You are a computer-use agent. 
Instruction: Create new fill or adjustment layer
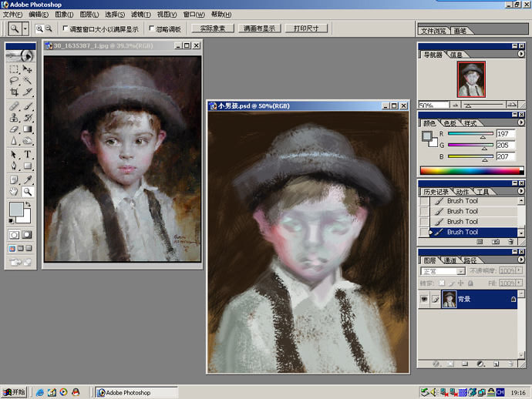[x=480, y=364]
